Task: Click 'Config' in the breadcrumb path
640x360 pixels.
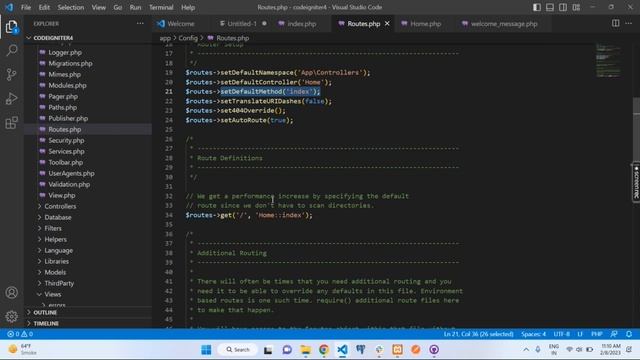Action: pyautogui.click(x=188, y=38)
